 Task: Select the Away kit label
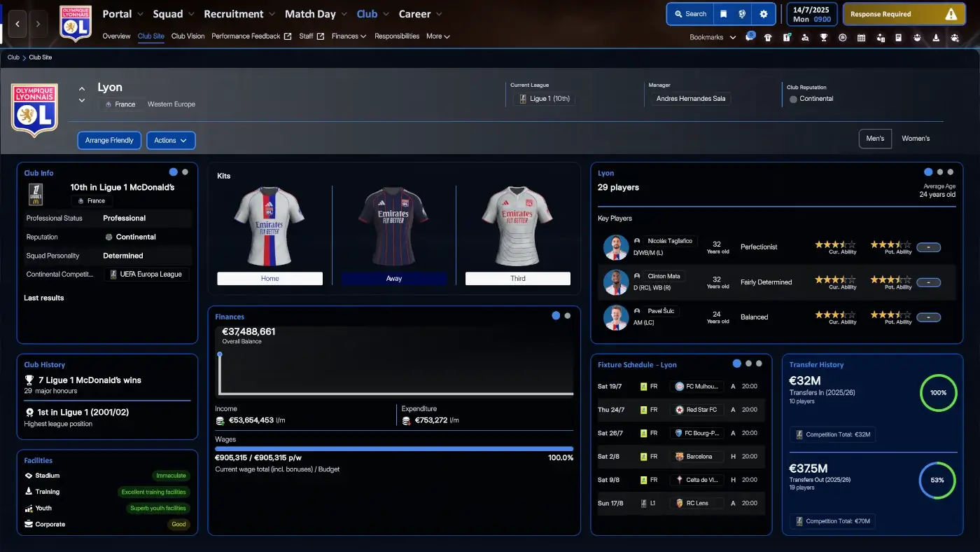[394, 279]
